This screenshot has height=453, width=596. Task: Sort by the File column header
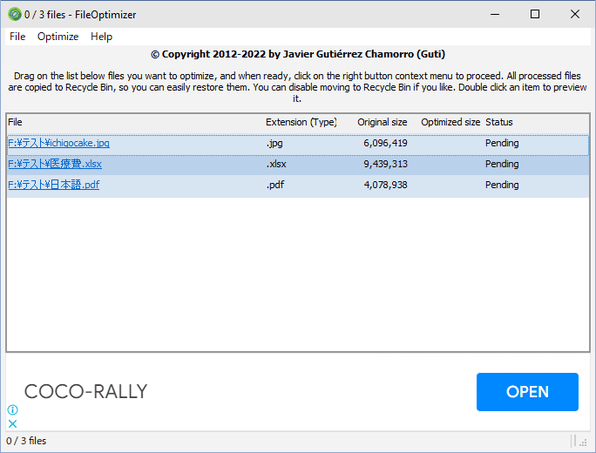point(15,122)
